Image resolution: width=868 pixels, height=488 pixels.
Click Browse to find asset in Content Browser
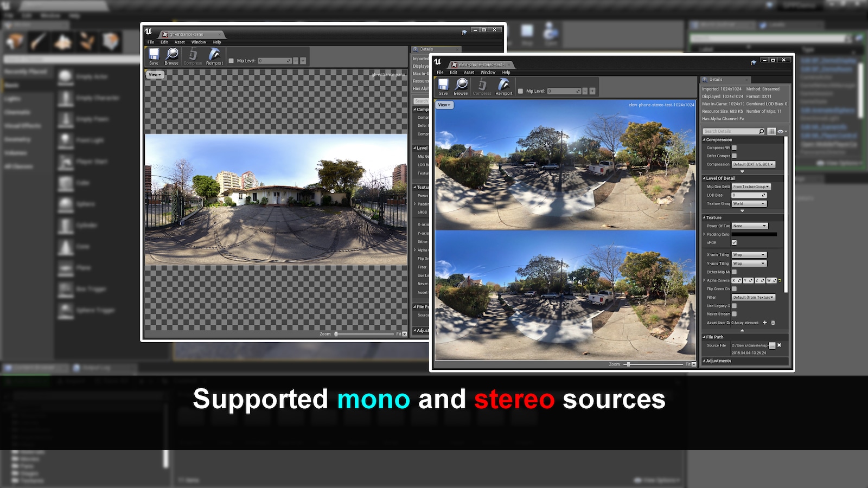461,85
